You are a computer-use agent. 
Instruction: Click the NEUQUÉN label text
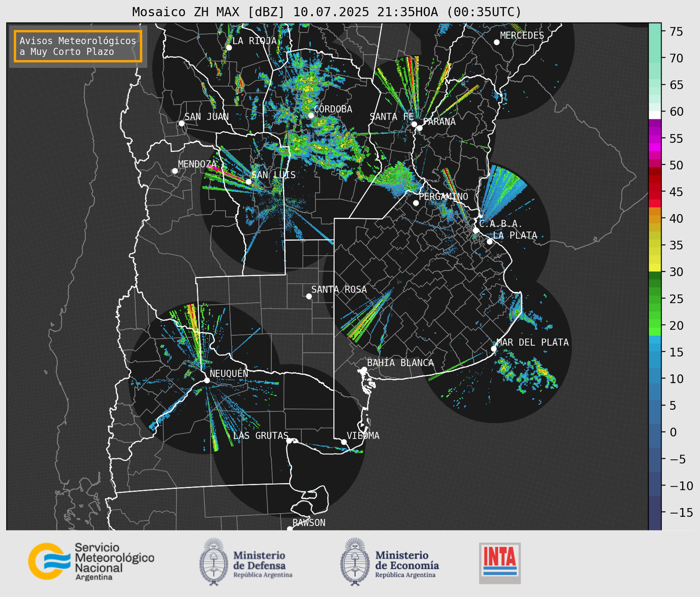point(229,373)
